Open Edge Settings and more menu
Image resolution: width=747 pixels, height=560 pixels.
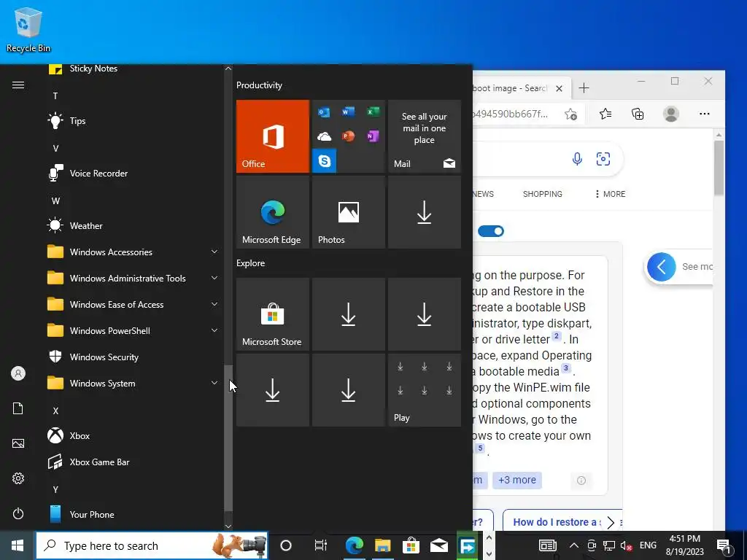coord(704,114)
